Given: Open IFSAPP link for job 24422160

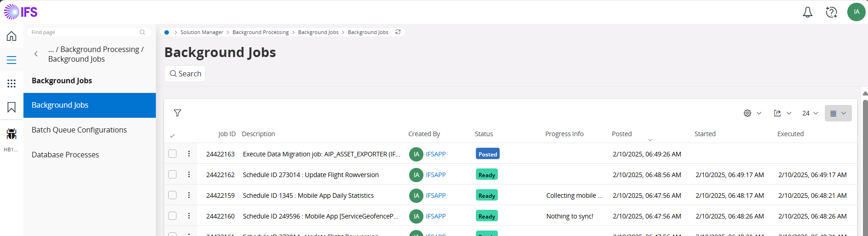Looking at the screenshot, I should click(x=435, y=216).
